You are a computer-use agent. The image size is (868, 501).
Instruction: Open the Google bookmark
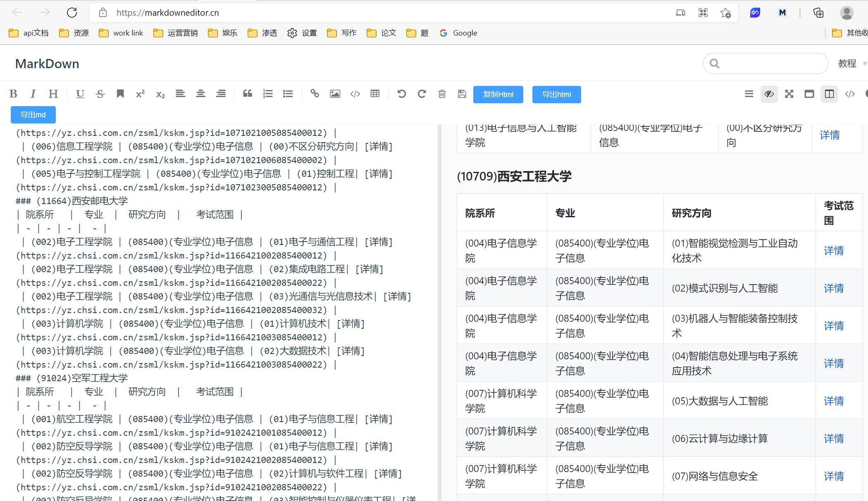coord(458,33)
